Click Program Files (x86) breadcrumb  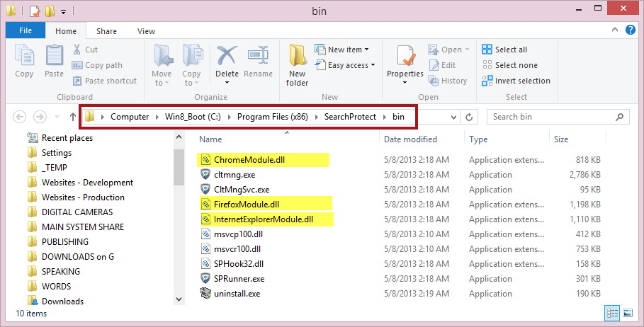[273, 117]
